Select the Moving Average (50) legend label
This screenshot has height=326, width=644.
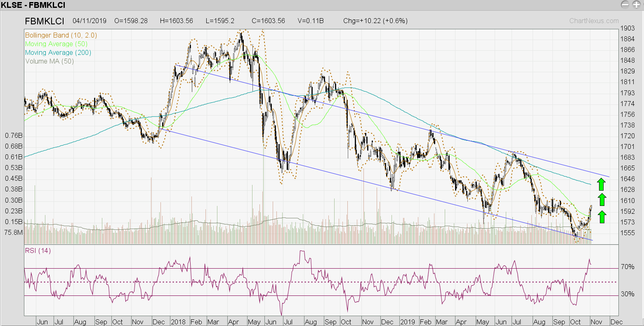coord(56,44)
